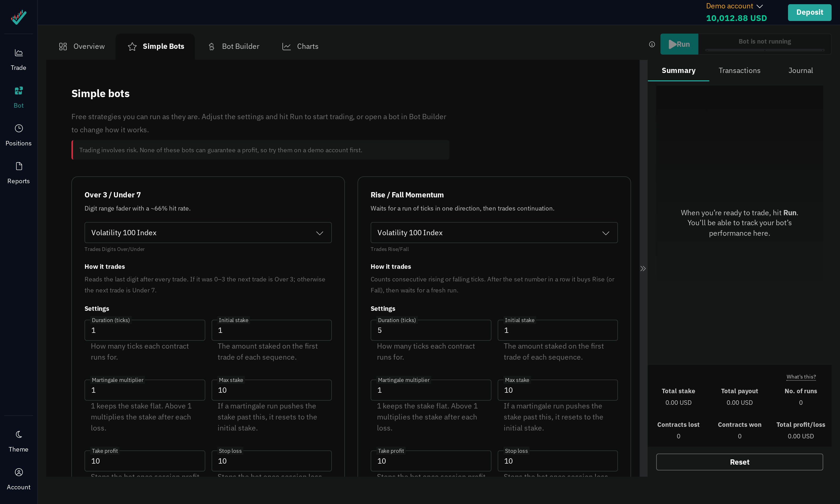Click the Trades Digits Over/Under caption

(x=114, y=249)
